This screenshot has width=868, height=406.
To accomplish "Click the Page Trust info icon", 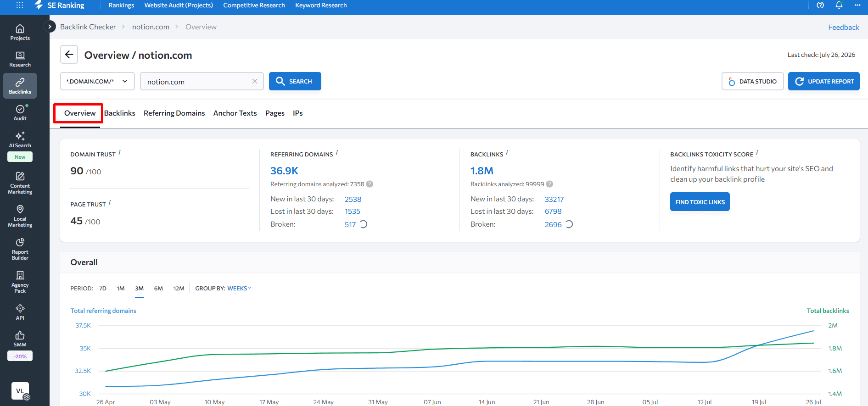I will [110, 202].
